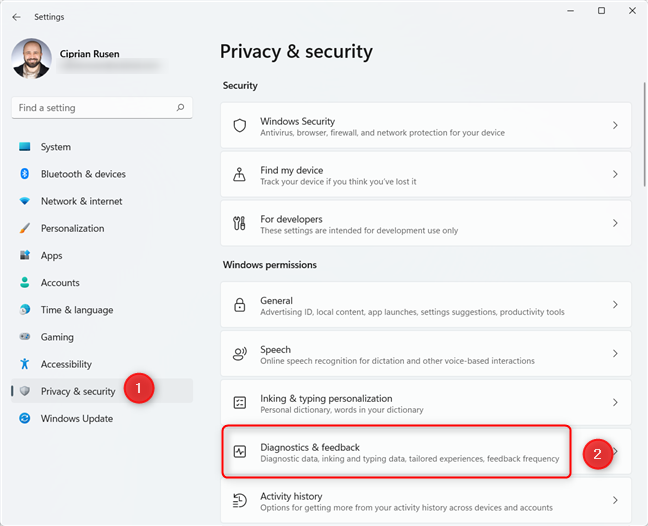This screenshot has height=526, width=648.
Task: Minimize the Settings window
Action: (571, 11)
